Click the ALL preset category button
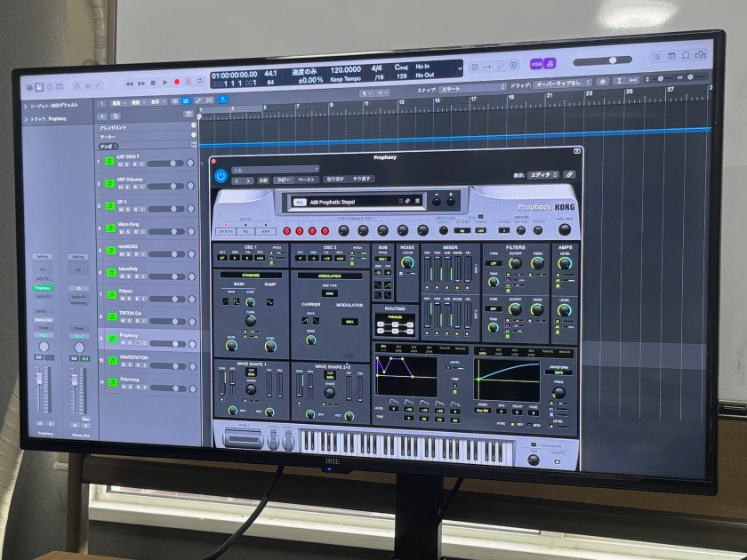This screenshot has height=560, width=747. click(x=300, y=203)
